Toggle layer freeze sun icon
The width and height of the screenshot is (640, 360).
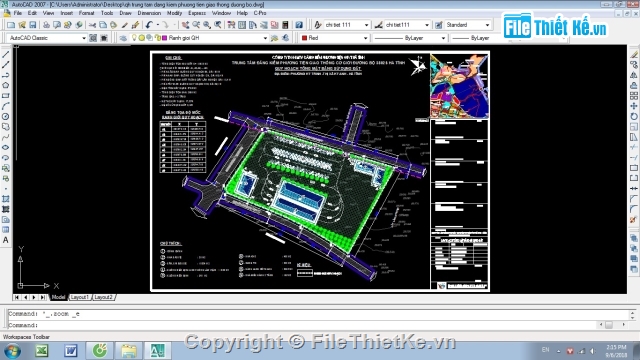(x=141, y=38)
